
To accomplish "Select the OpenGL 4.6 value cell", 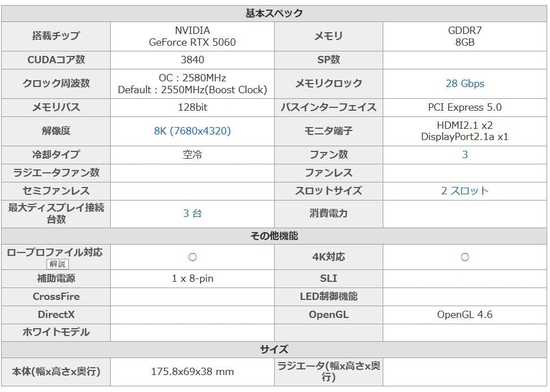I will point(465,314).
